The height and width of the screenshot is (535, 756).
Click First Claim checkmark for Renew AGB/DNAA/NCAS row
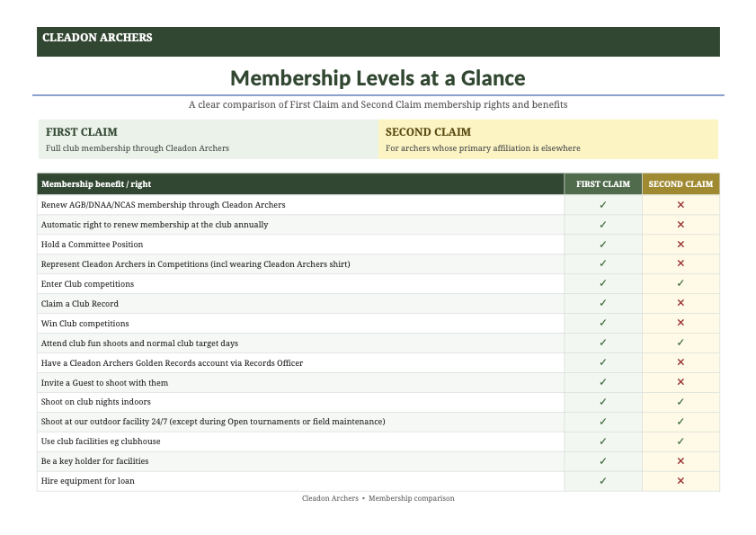tap(602, 204)
